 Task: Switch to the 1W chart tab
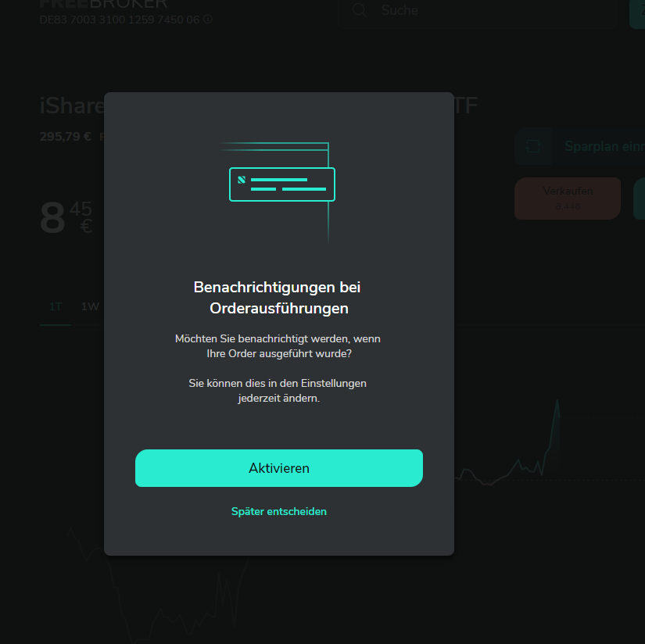coord(90,307)
